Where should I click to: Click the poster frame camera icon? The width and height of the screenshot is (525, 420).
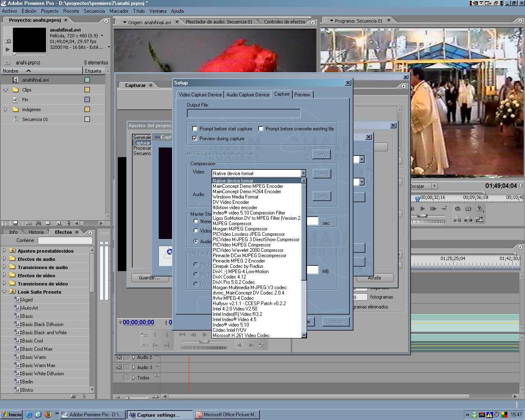click(8, 41)
